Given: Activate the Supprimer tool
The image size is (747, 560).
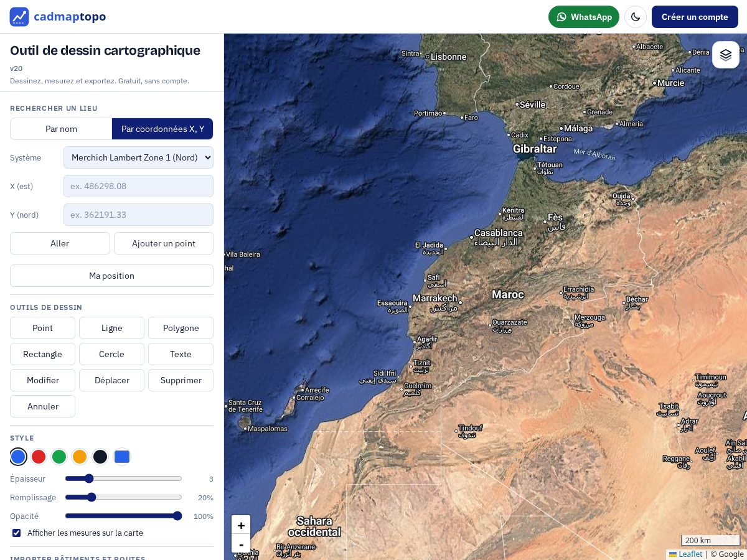Looking at the screenshot, I should point(181,380).
